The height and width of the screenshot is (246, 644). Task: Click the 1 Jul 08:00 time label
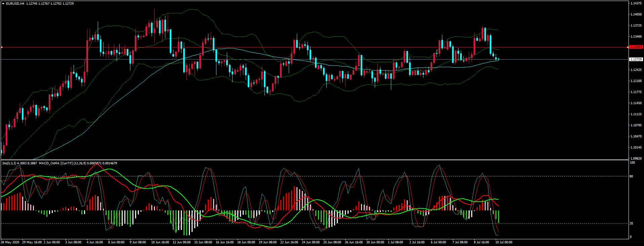pyautogui.click(x=396, y=242)
